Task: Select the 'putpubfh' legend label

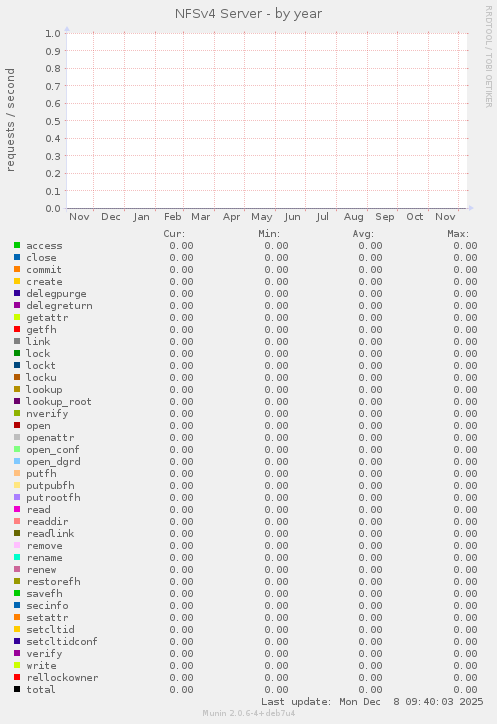Action: coord(50,486)
